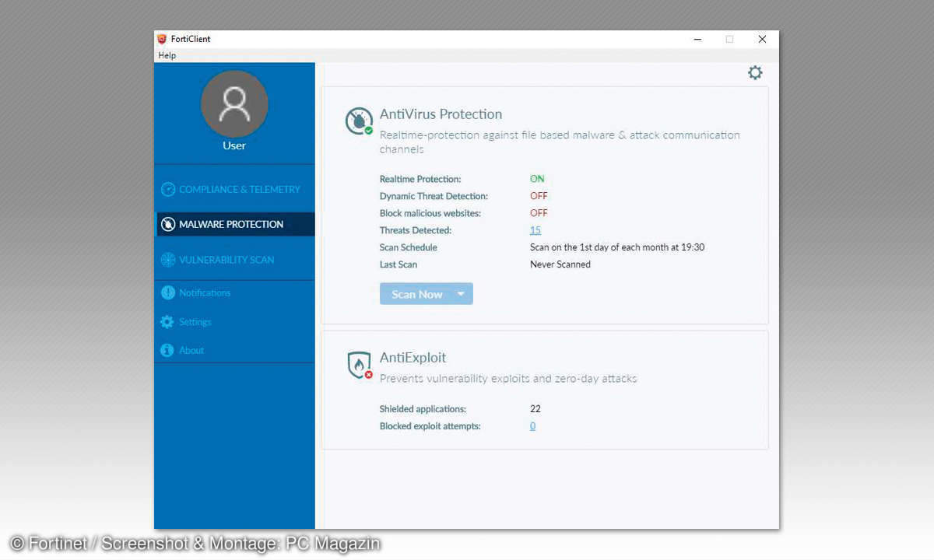Click the AntiExploit heading
The image size is (934, 560).
(413, 358)
